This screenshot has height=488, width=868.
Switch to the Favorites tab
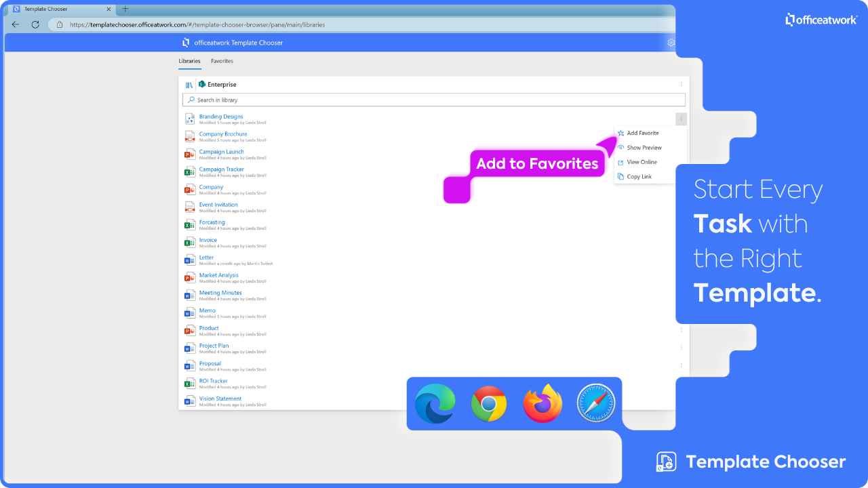click(x=222, y=61)
